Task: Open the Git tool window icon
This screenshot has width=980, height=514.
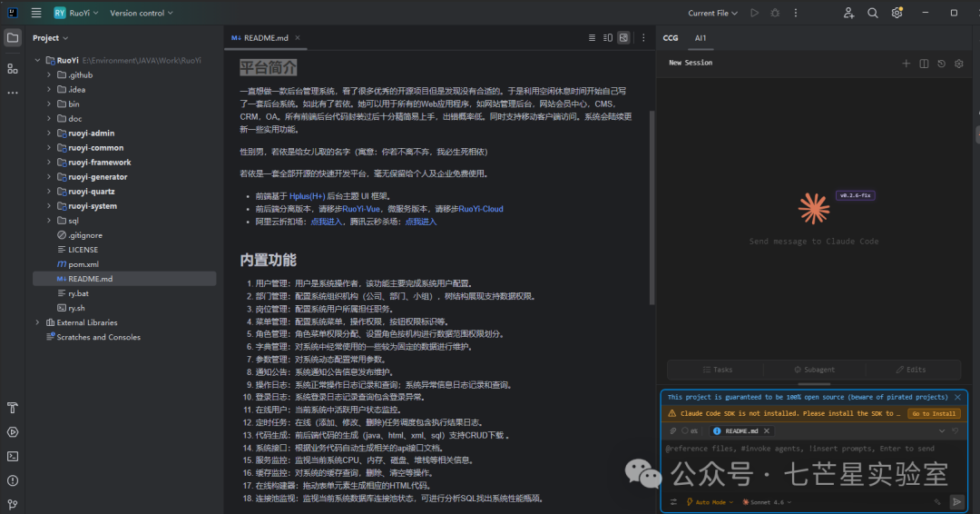Action: coord(13,504)
